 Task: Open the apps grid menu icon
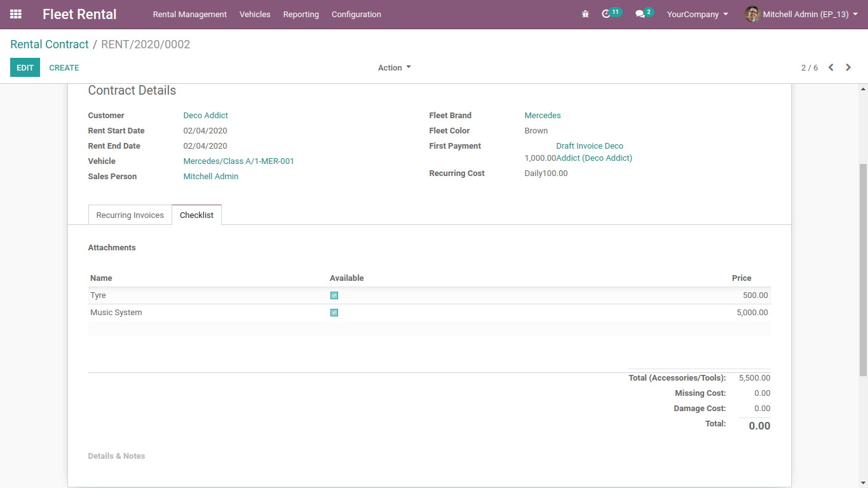[x=16, y=14]
